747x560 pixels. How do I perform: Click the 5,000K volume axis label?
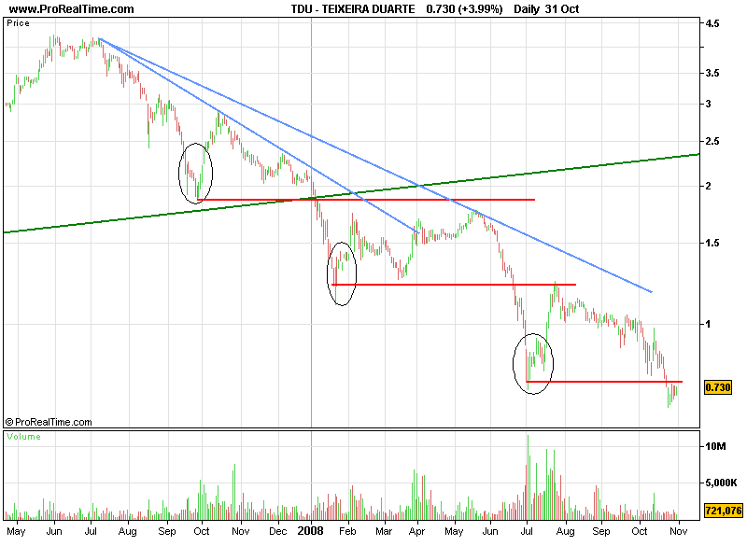coord(721,483)
